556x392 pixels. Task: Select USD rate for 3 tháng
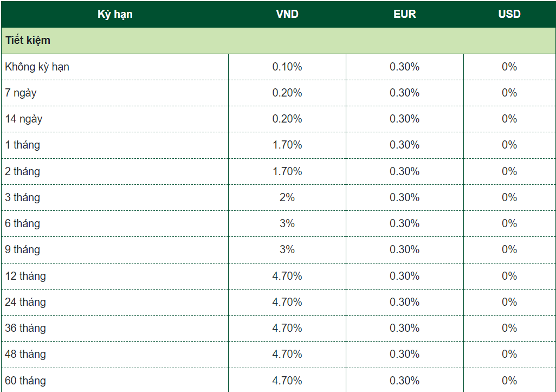coord(509,197)
